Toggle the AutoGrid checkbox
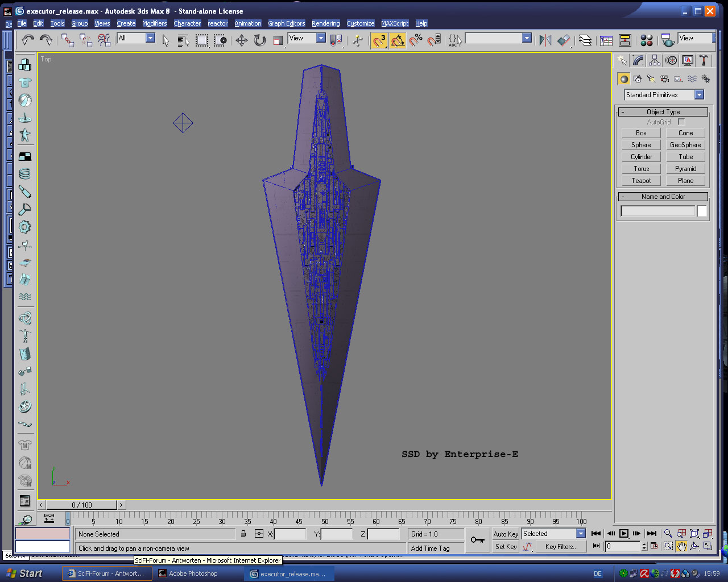The image size is (728, 582). [x=681, y=122]
